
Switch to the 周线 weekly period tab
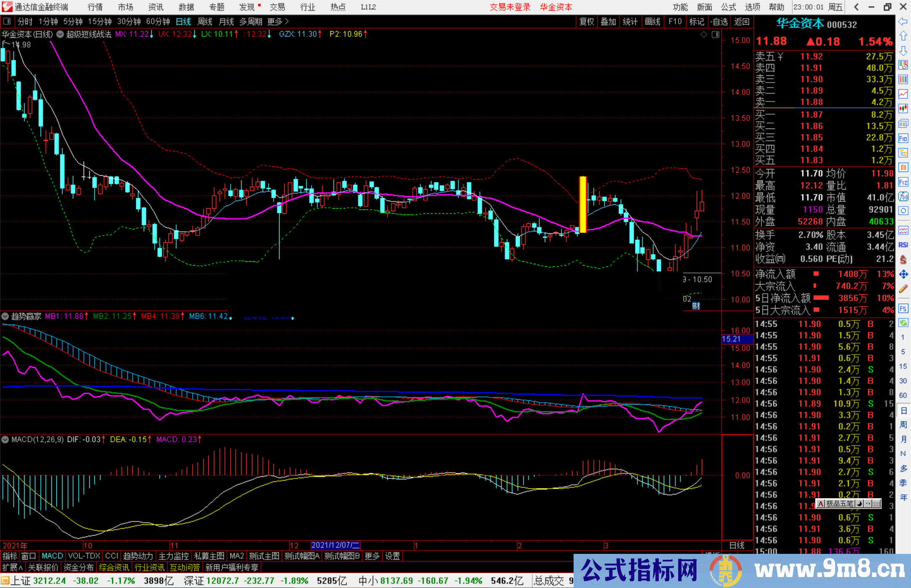click(x=205, y=21)
